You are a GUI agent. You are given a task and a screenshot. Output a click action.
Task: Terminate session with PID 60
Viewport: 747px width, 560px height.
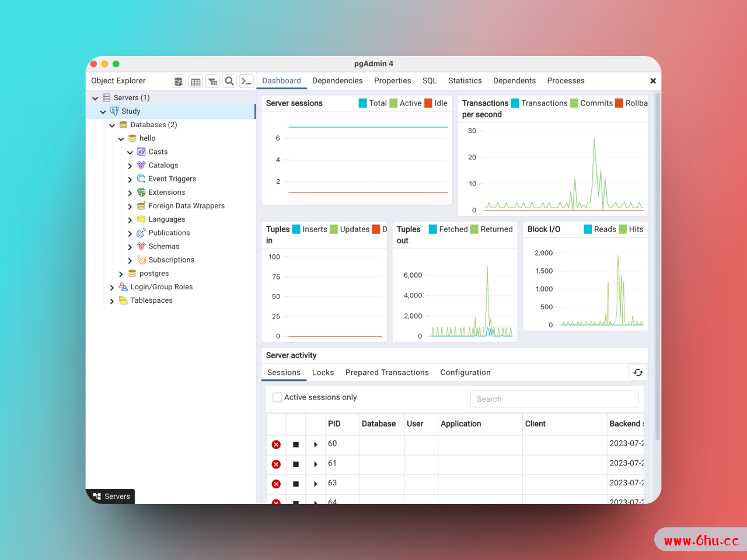point(276,444)
